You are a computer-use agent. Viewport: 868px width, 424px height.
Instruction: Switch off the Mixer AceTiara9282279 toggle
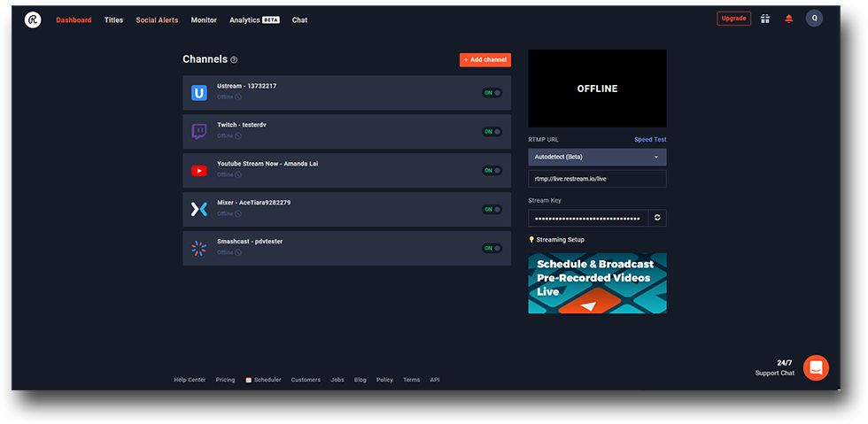[x=492, y=209]
